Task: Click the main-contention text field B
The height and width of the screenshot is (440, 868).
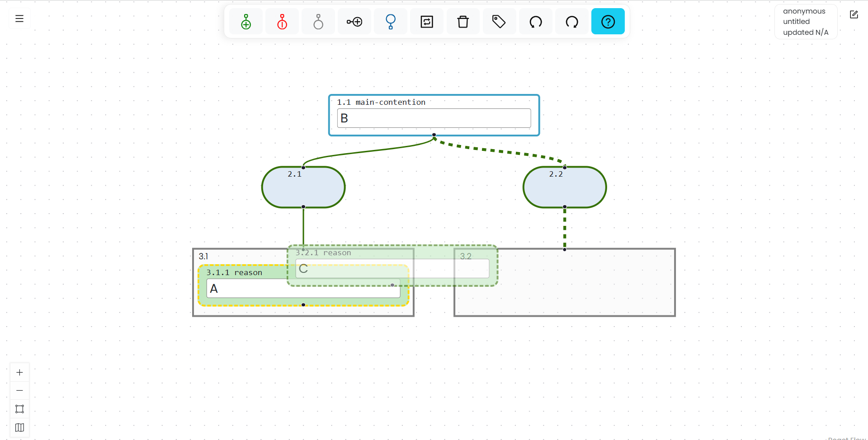Action: point(434,118)
